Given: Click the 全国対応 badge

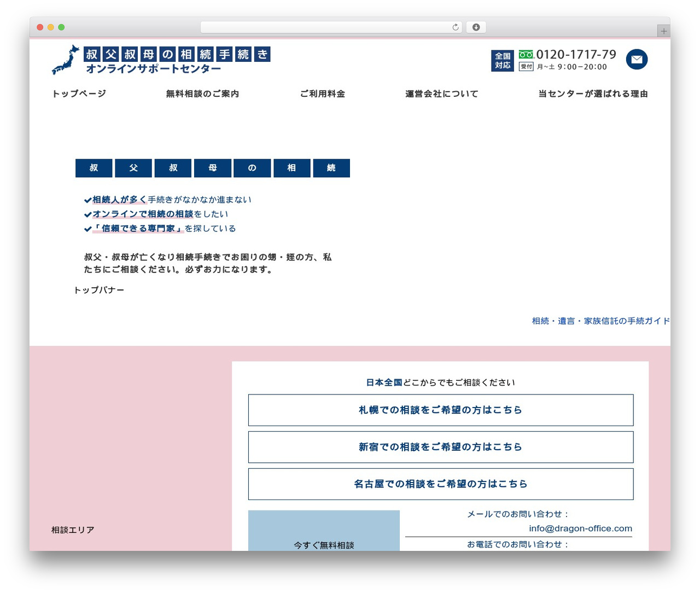Looking at the screenshot, I should [x=503, y=61].
